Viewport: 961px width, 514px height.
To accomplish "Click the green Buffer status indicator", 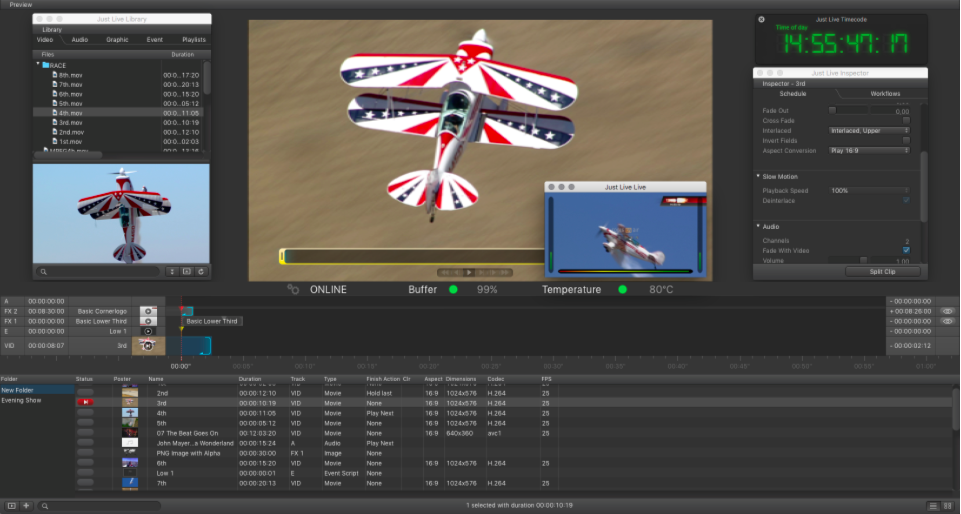I will click(x=454, y=290).
